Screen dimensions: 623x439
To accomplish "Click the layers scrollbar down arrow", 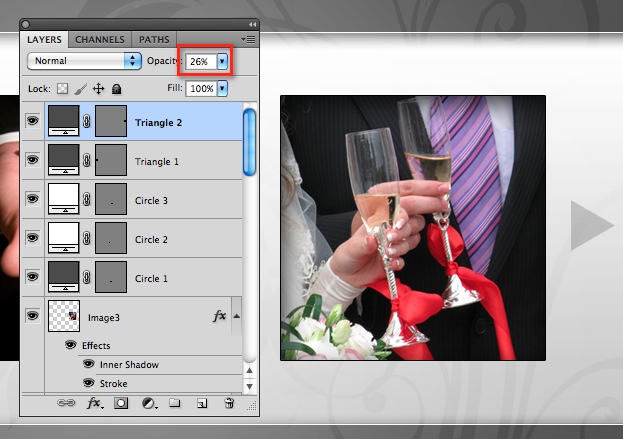I will coord(249,386).
